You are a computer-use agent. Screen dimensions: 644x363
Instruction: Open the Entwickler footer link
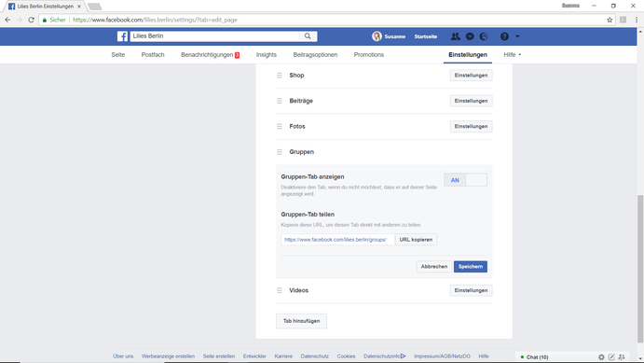[254, 356]
